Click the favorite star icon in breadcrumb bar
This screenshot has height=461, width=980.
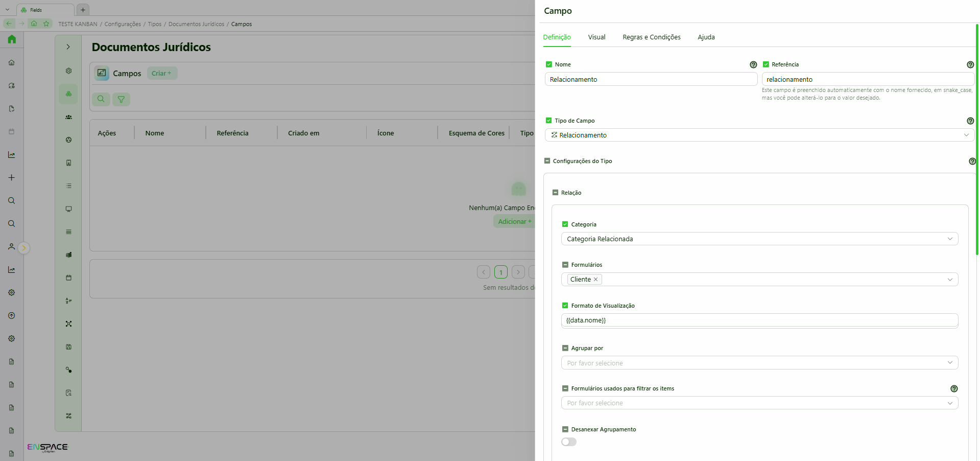click(x=46, y=24)
